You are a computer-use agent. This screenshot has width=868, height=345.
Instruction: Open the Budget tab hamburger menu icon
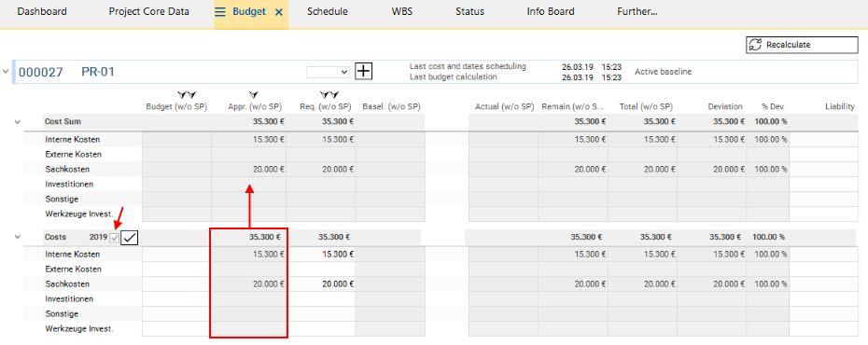point(219,11)
